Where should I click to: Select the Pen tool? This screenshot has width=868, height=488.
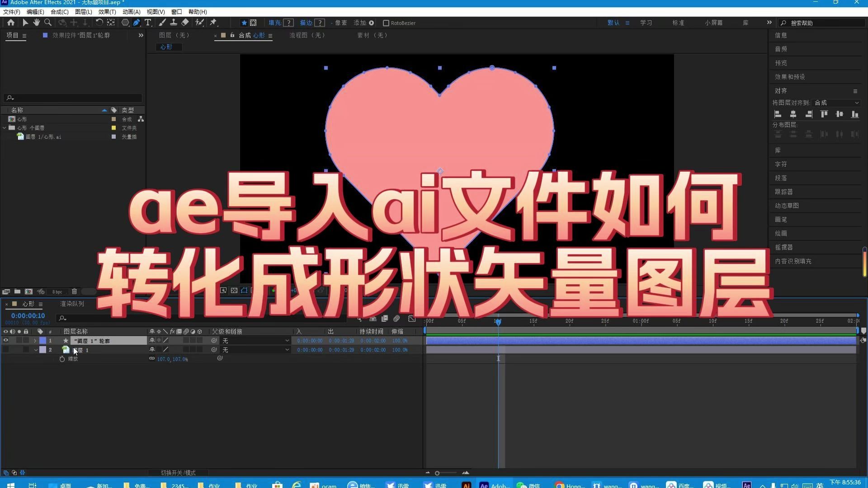click(x=137, y=23)
